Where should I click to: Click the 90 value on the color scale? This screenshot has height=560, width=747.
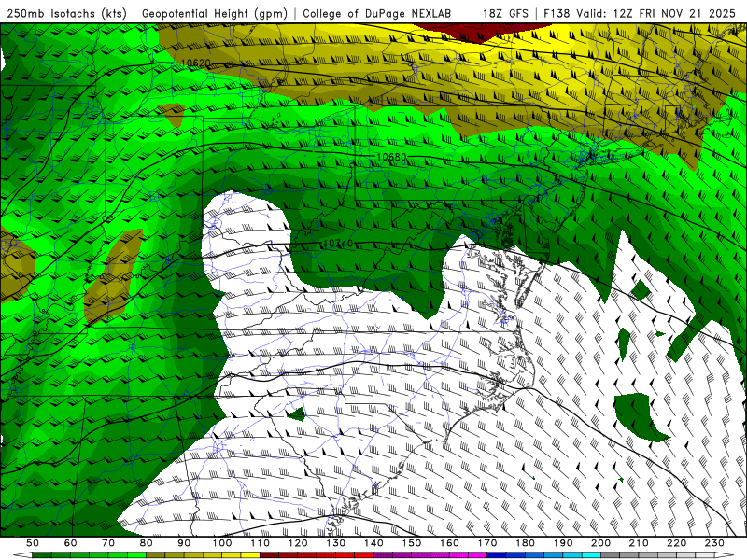[184, 543]
